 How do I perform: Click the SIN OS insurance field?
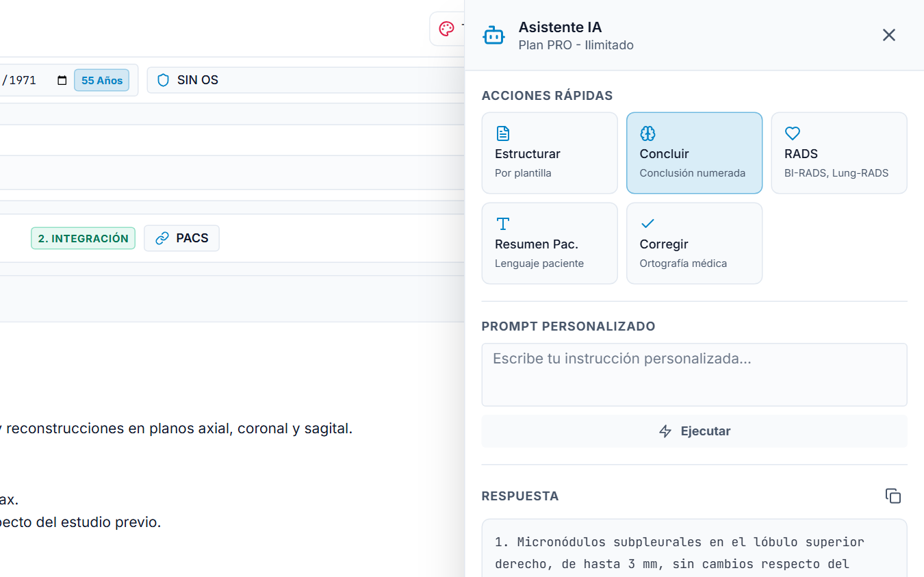[x=306, y=80]
